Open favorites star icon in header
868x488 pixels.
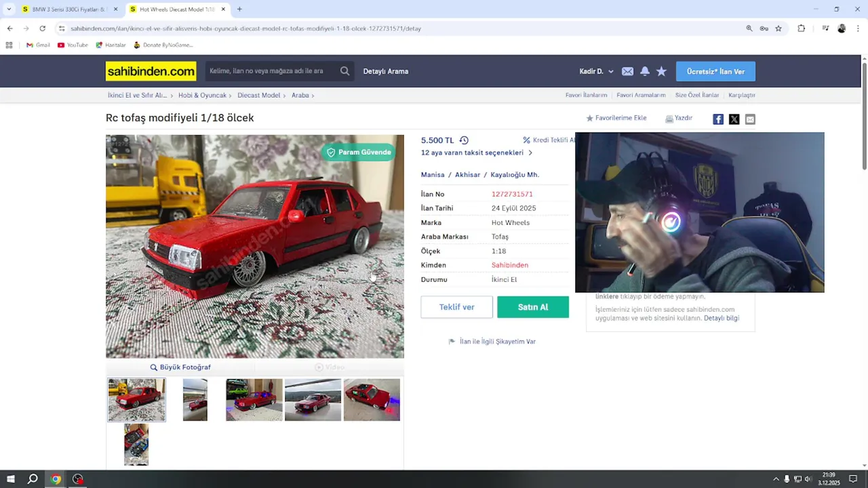[661, 71]
